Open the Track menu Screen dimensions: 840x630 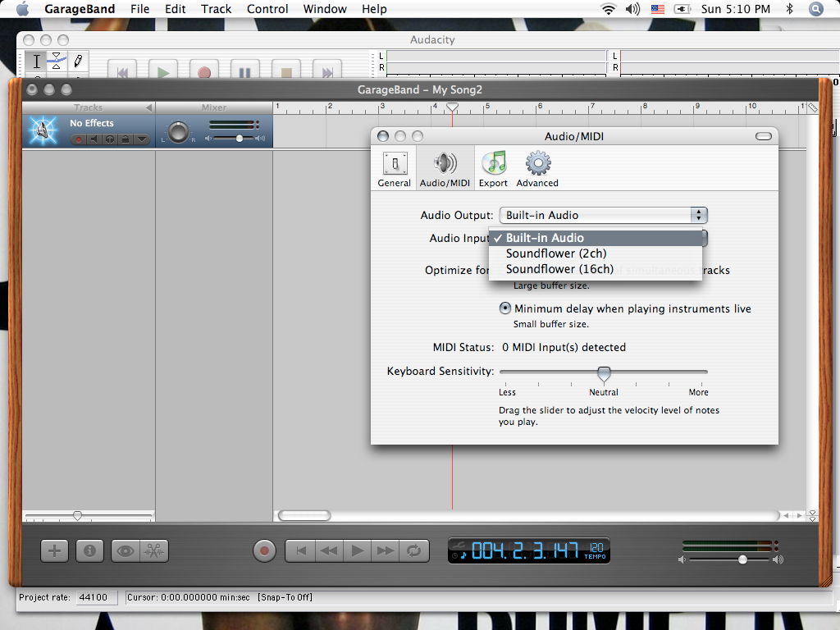click(x=217, y=9)
